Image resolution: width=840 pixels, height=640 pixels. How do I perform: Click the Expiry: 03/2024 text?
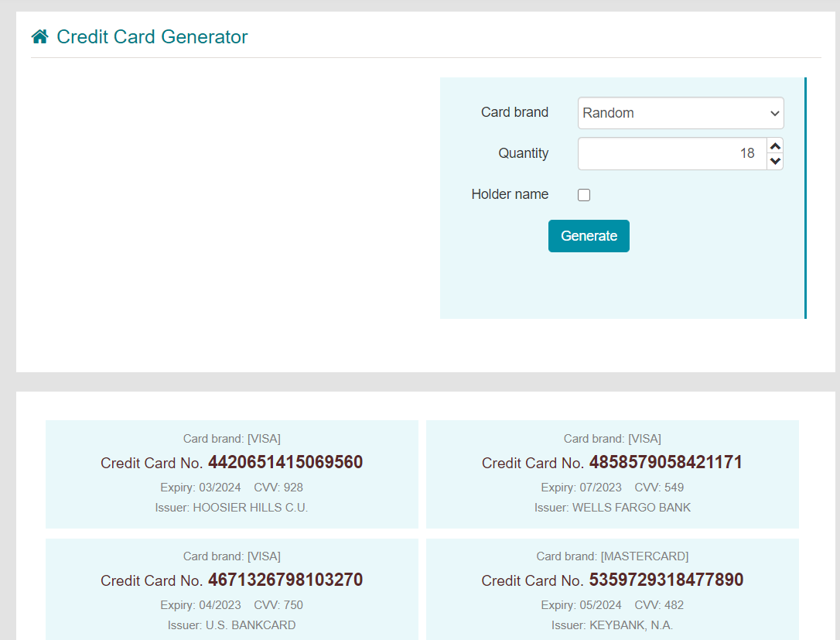pos(200,488)
